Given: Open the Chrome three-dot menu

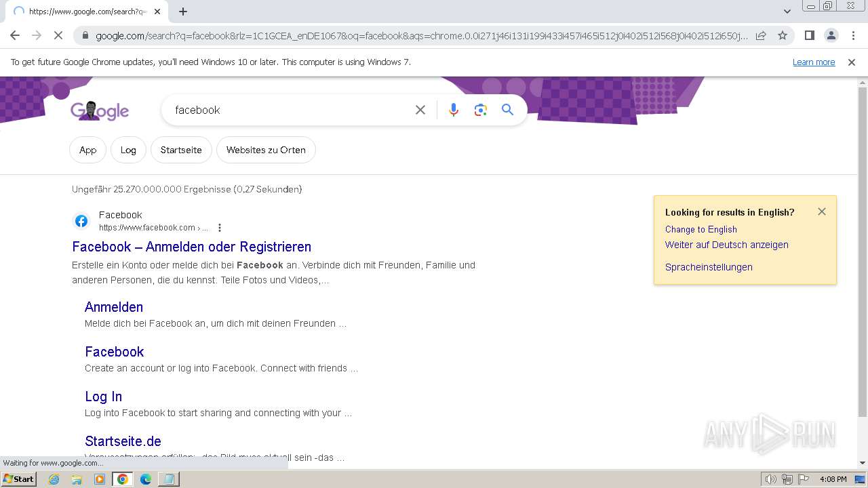Looking at the screenshot, I should 853,35.
